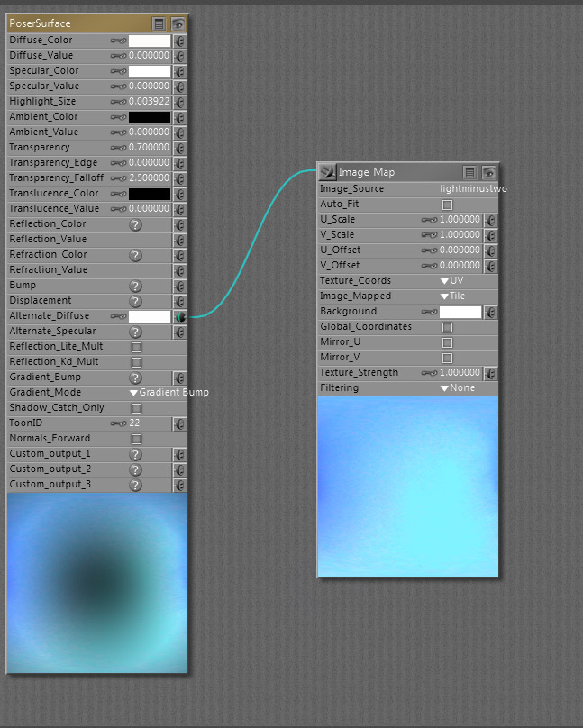Click the Diffuse_Value animation key icon
The image size is (583, 728).
tap(118, 56)
